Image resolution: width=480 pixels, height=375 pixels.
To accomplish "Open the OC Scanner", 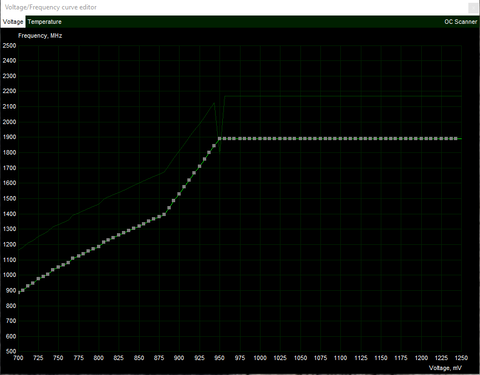I will tap(460, 22).
